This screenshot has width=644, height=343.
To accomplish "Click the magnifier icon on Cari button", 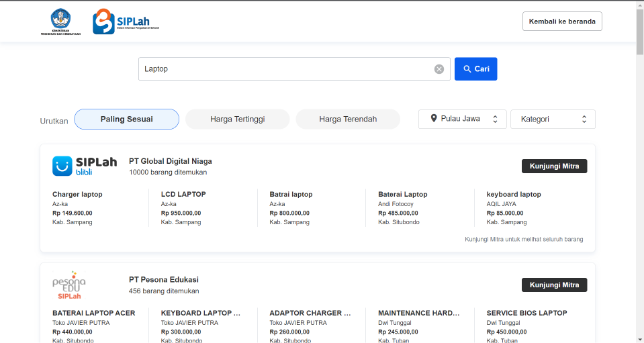I will (467, 69).
